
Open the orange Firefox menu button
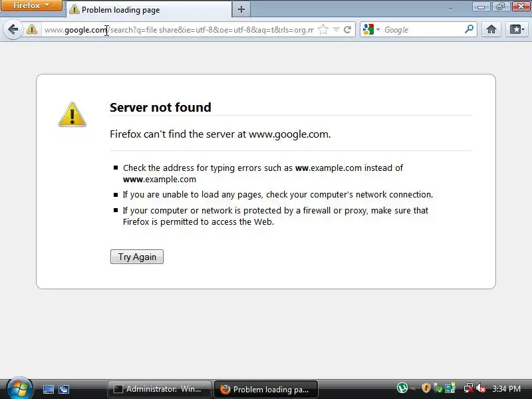(x=31, y=5)
